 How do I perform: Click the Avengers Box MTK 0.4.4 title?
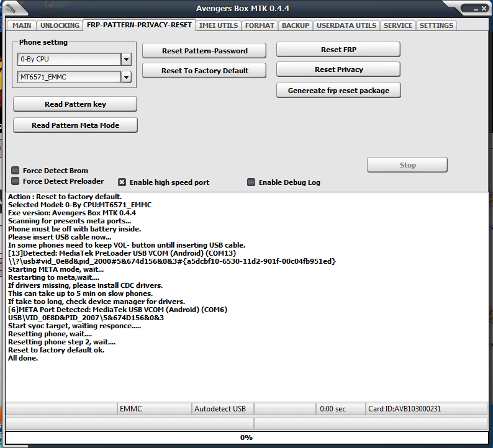(x=243, y=9)
